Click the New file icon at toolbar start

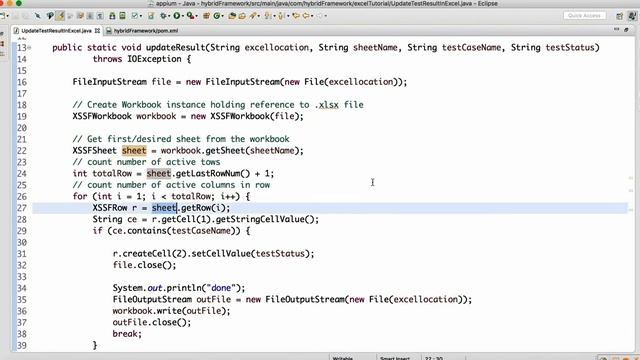[2, 16]
